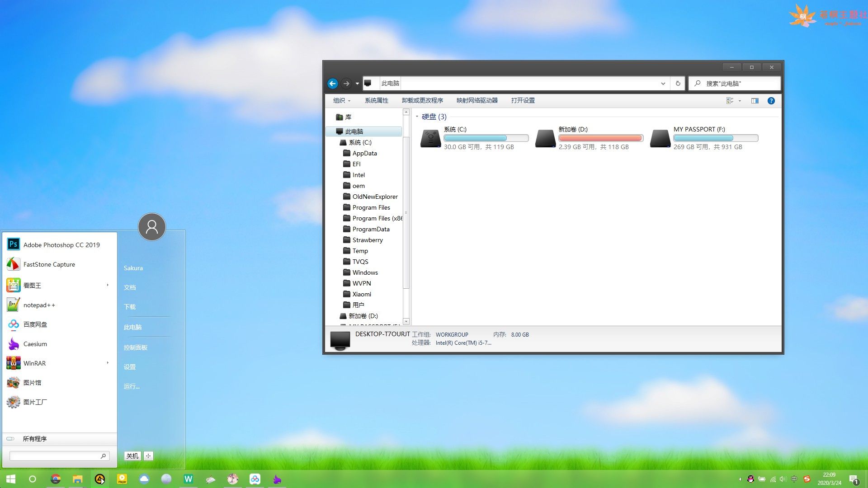868x488 pixels.
Task: Open Chrome from the taskbar
Action: 56,479
